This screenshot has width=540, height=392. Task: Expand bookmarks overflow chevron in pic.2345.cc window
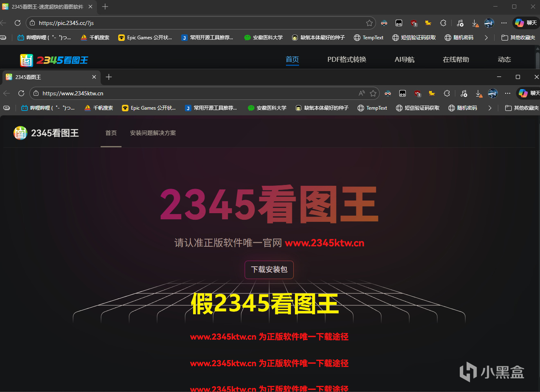486,38
